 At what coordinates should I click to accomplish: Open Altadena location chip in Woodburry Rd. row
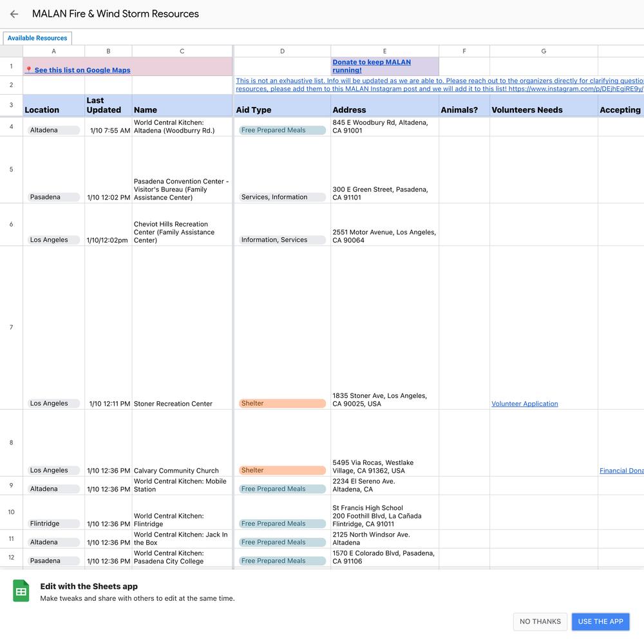[53, 130]
